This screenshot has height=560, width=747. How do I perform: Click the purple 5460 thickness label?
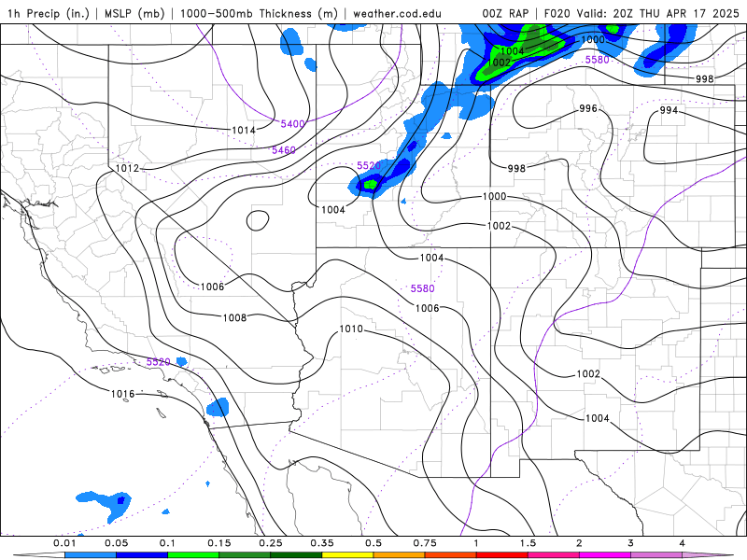(284, 150)
